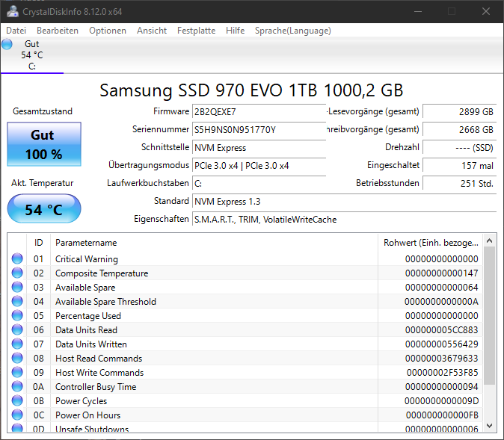Click the total reads value 2899 GB

pyautogui.click(x=460, y=112)
